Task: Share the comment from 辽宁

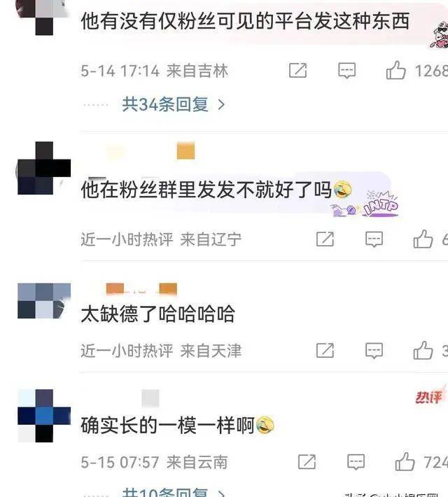Action: [325, 239]
